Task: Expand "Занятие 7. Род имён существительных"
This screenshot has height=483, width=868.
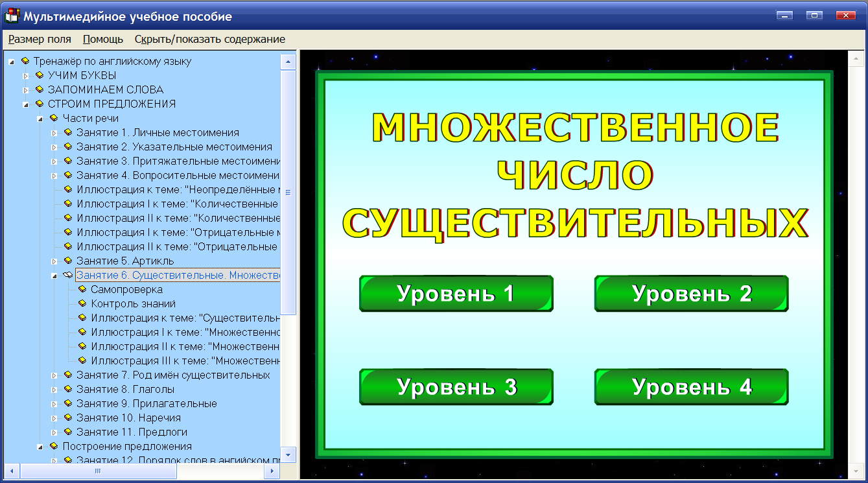Action: [x=55, y=375]
